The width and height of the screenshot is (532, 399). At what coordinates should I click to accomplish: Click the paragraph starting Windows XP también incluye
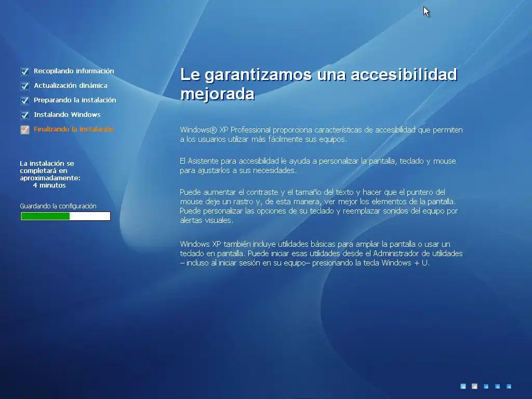tap(321, 253)
